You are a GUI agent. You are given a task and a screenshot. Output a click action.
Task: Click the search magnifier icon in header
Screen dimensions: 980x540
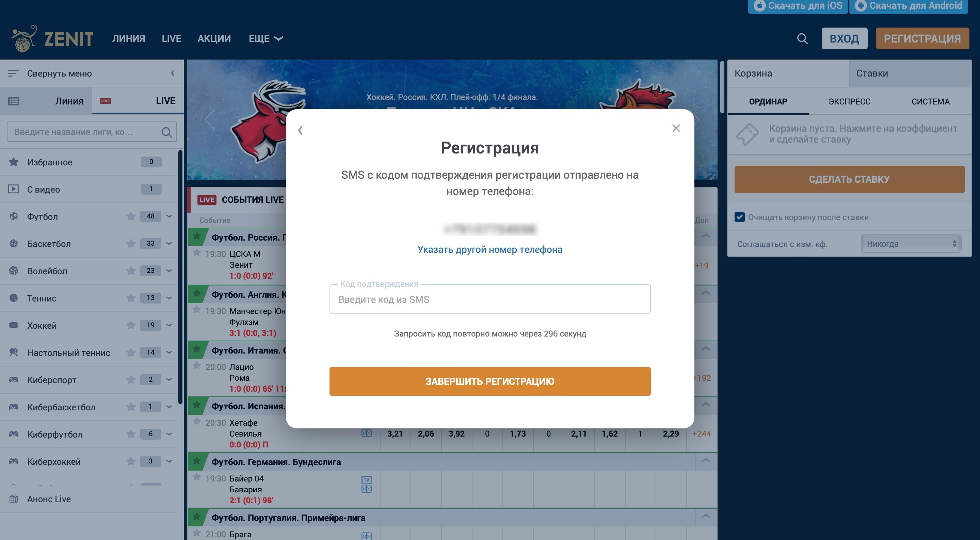802,38
